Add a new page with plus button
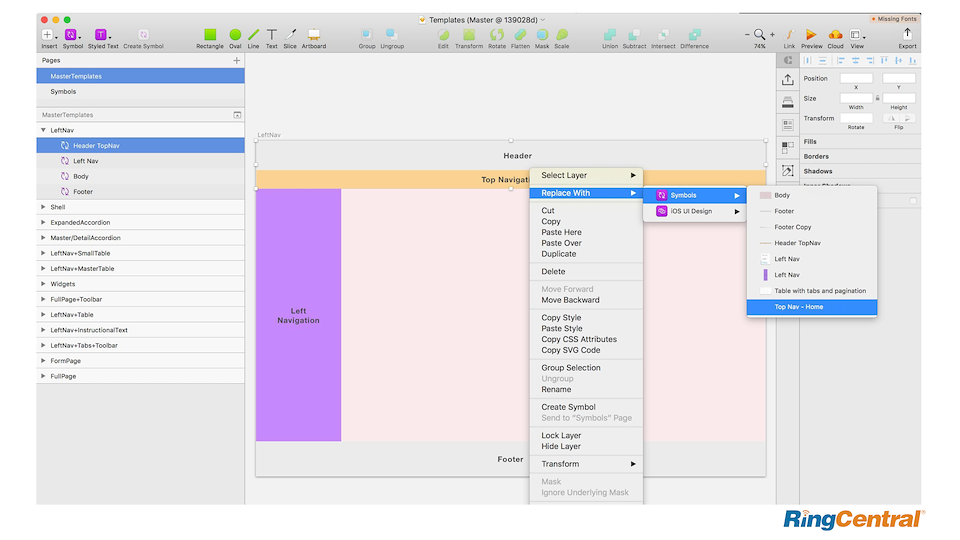960x540 pixels. tap(237, 61)
